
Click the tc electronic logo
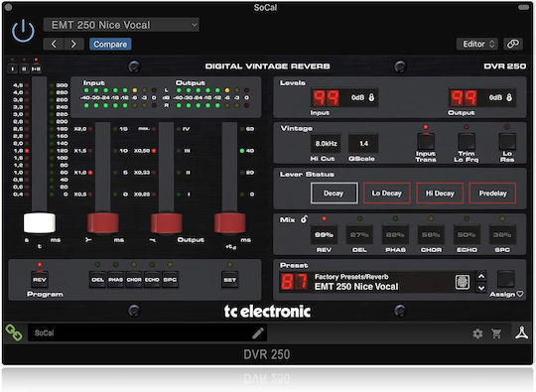click(267, 312)
